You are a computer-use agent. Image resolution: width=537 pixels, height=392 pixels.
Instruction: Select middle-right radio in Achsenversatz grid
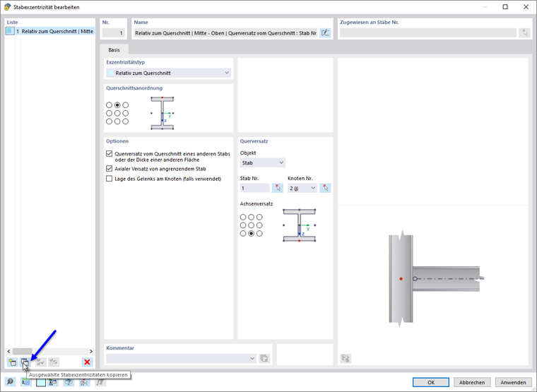pyautogui.click(x=259, y=225)
